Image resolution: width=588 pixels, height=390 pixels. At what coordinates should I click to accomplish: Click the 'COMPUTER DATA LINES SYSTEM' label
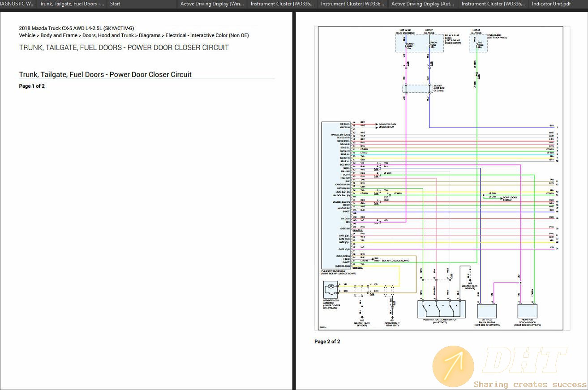[387, 125]
